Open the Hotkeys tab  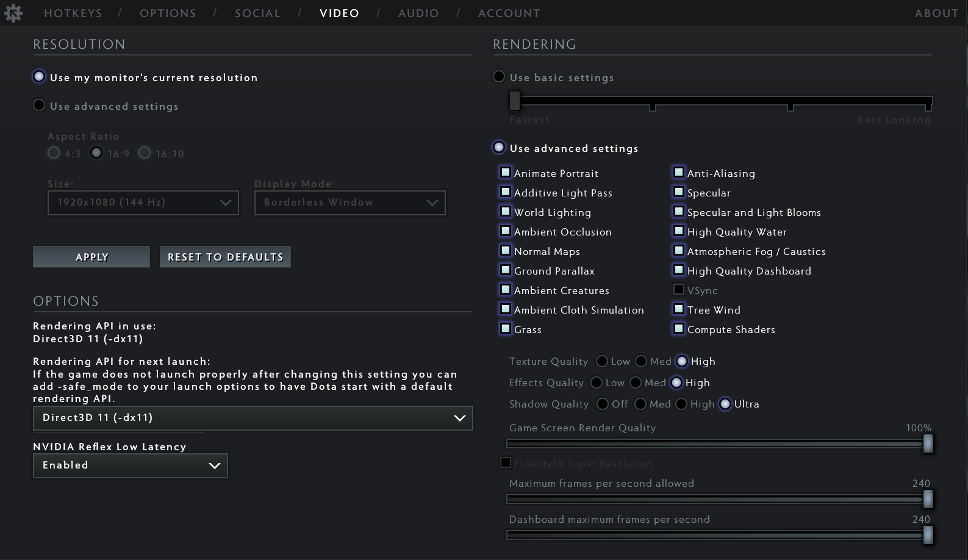[x=73, y=13]
